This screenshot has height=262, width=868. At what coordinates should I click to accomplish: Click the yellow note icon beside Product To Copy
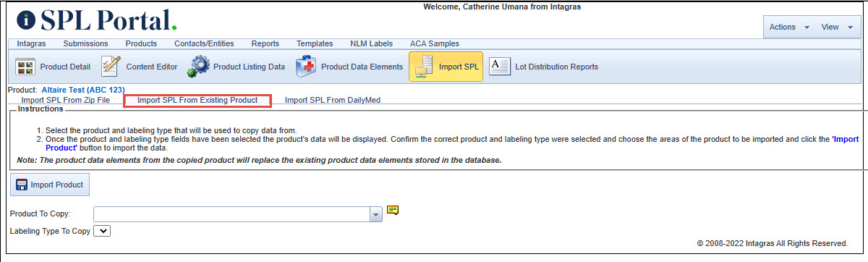tap(393, 211)
